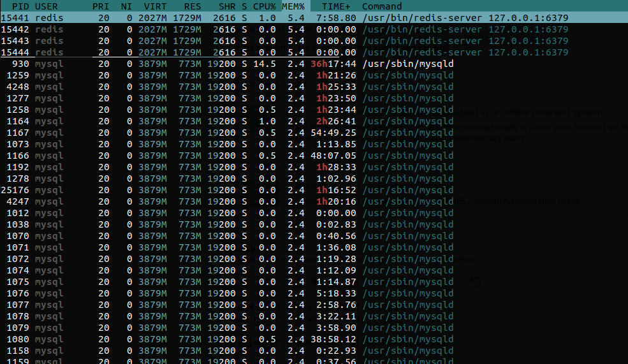This screenshot has width=628, height=364.
Task: Select mysql thread row PID 1070
Action: tap(314, 236)
